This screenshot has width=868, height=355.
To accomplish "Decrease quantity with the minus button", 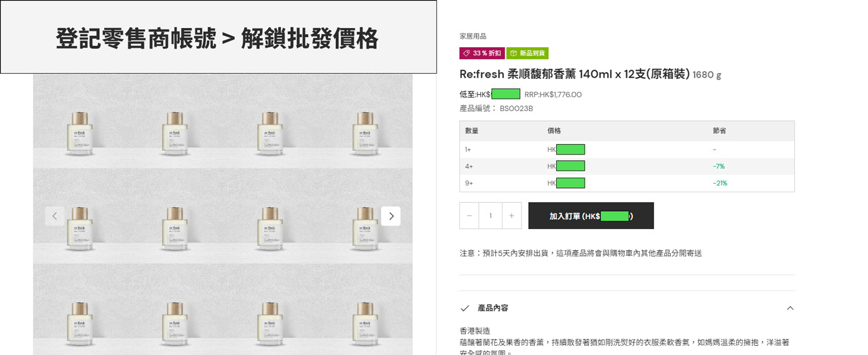I will (x=469, y=216).
